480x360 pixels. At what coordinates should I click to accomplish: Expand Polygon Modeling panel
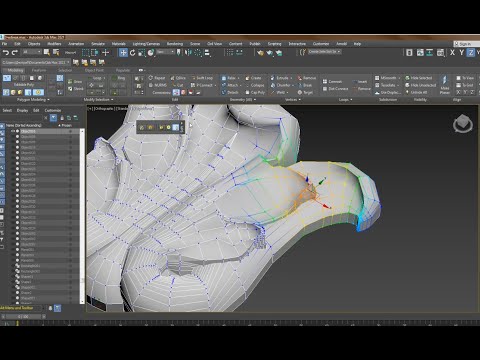click(33, 99)
